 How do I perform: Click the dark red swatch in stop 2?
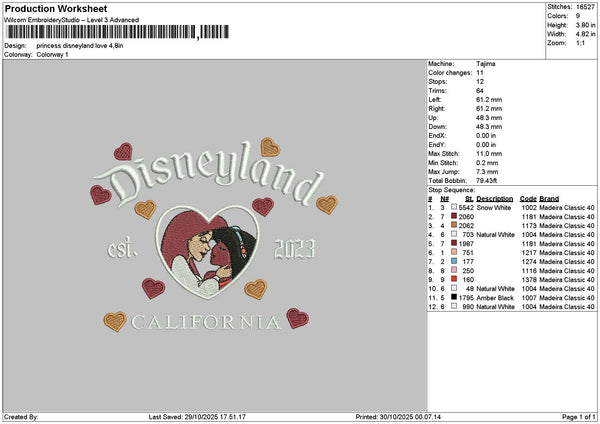click(x=454, y=216)
